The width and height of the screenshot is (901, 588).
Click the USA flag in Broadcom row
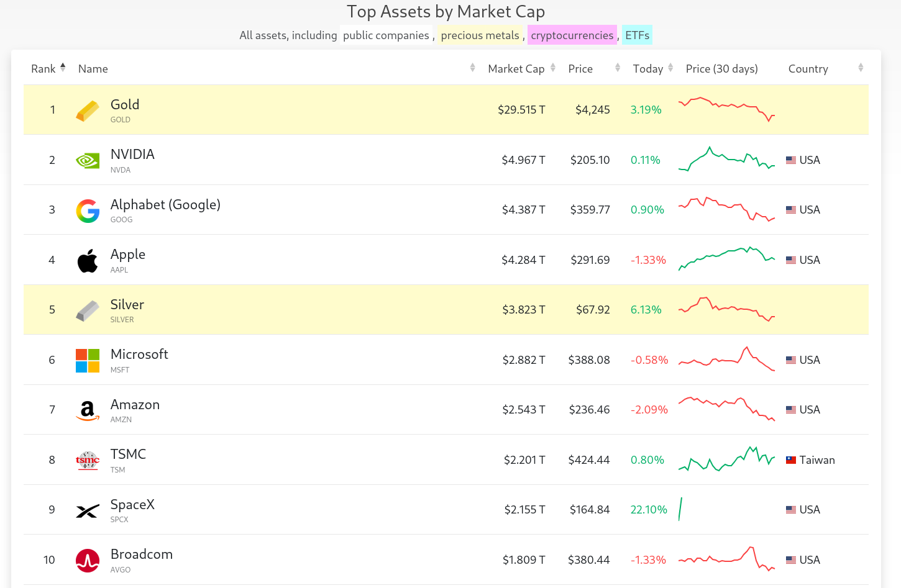pyautogui.click(x=791, y=560)
